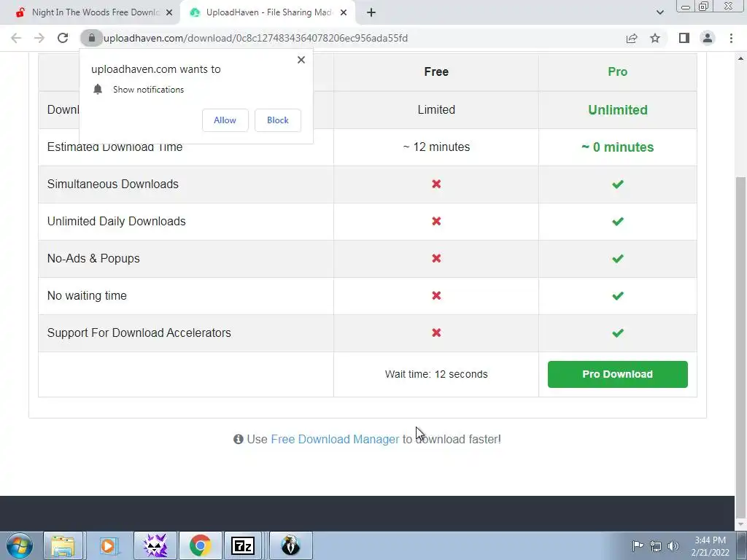Click the Action Center flag tray icon
Image resolution: width=747 pixels, height=560 pixels.
tap(638, 545)
